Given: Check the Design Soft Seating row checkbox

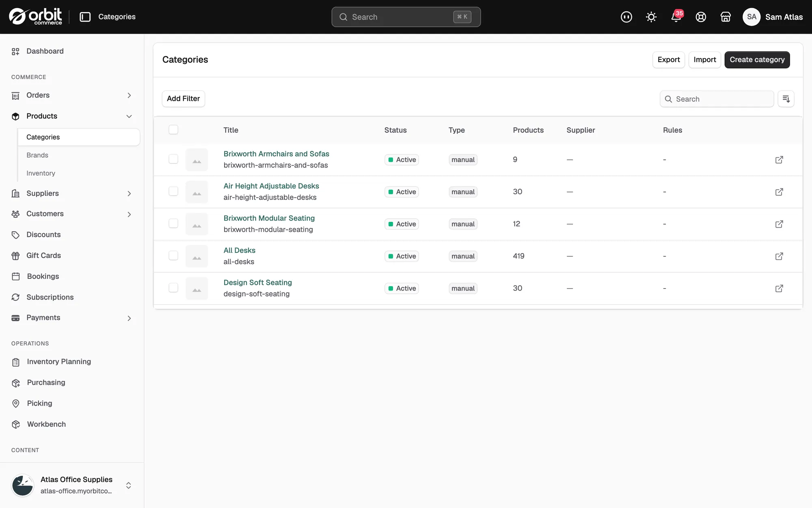Looking at the screenshot, I should tap(173, 287).
